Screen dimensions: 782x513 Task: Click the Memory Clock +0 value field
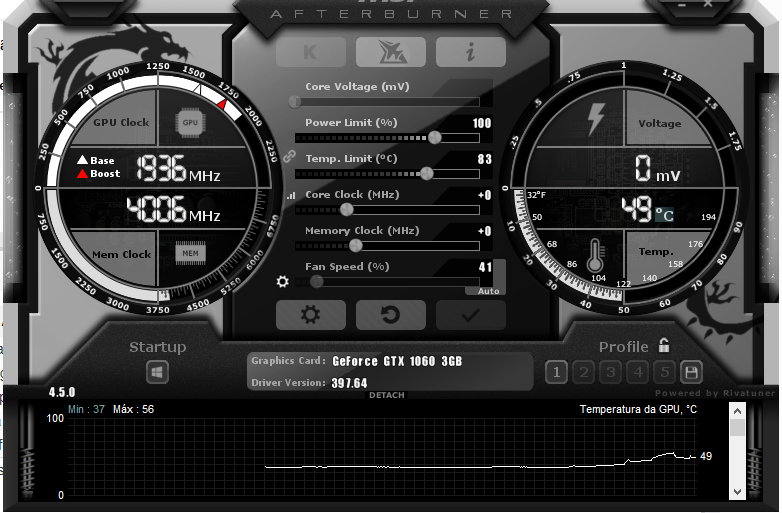coord(484,231)
